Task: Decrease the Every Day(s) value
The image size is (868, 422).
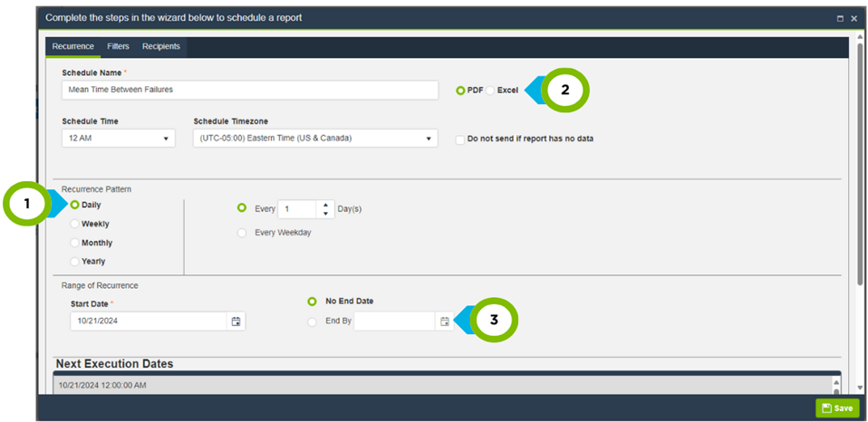Action: pyautogui.click(x=326, y=214)
